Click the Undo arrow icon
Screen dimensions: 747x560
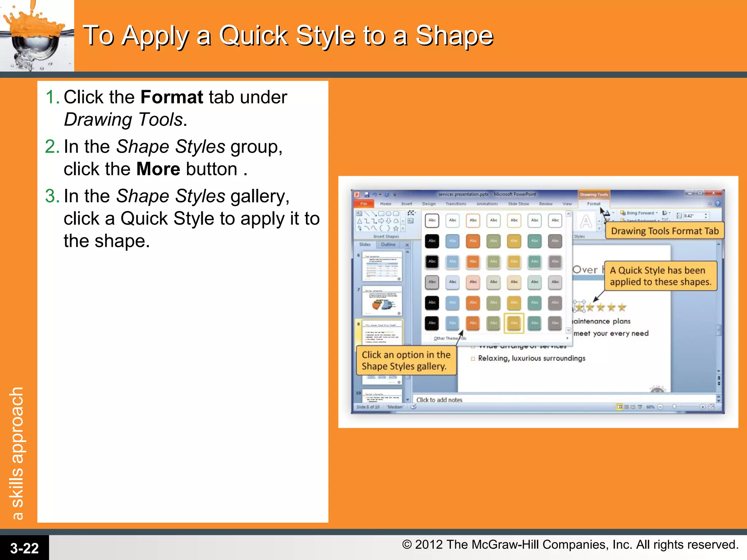(x=374, y=195)
